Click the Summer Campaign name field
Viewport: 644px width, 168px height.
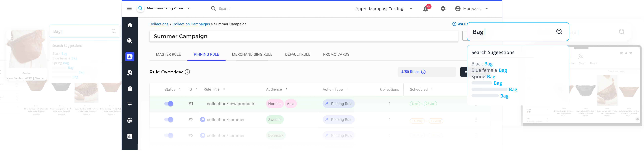pyautogui.click(x=304, y=36)
